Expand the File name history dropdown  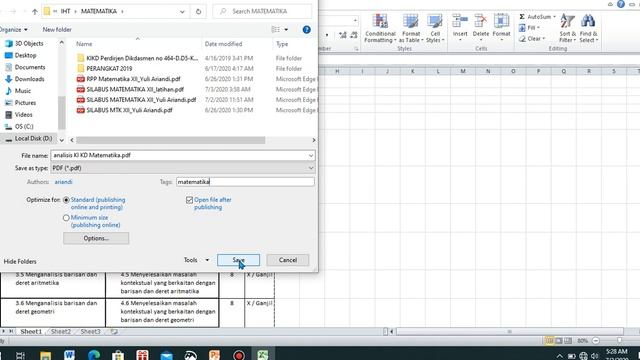[x=311, y=156]
